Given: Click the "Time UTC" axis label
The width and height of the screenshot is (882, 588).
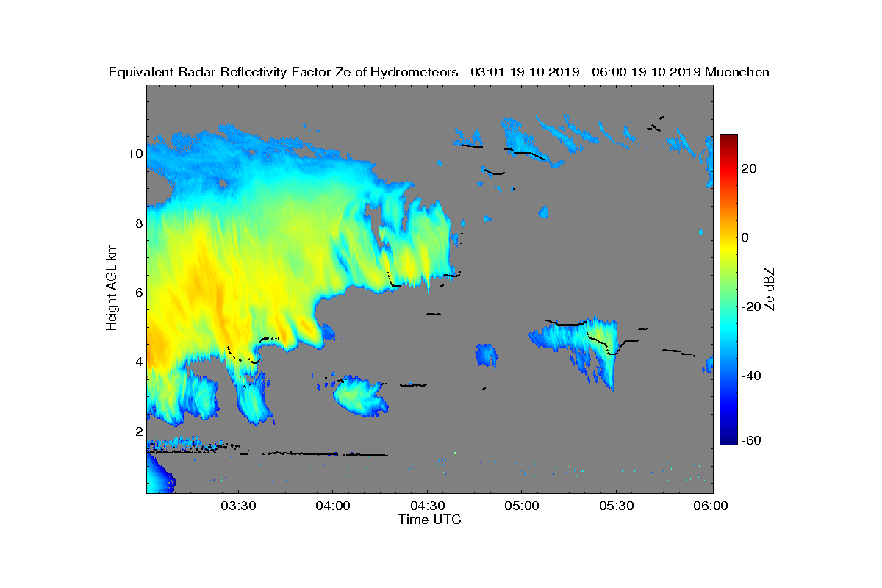Looking at the screenshot, I should 430,519.
